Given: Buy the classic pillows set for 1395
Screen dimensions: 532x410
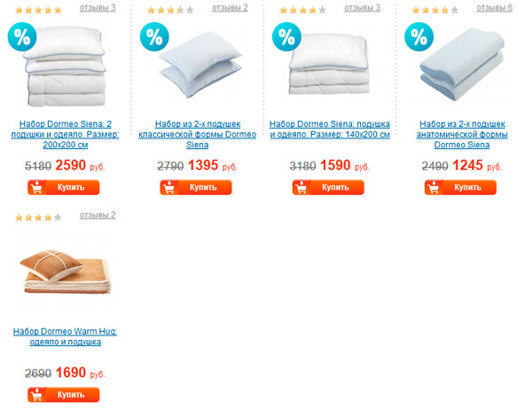Looking at the screenshot, I should (196, 187).
